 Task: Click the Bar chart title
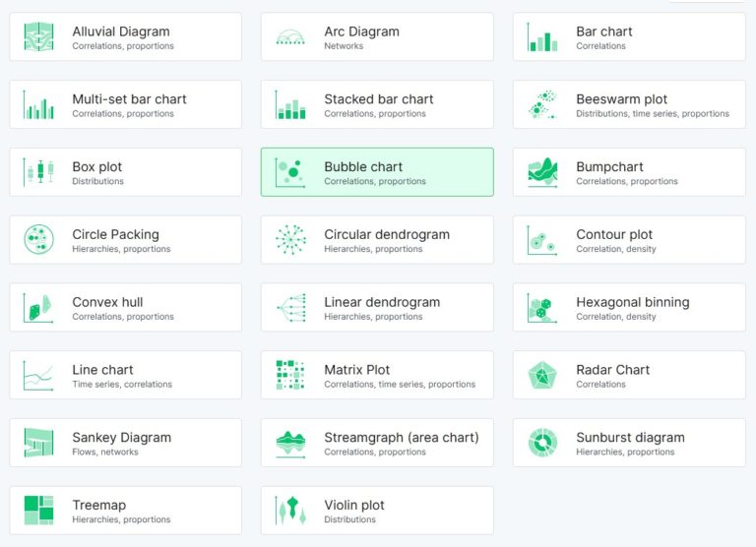(x=604, y=31)
